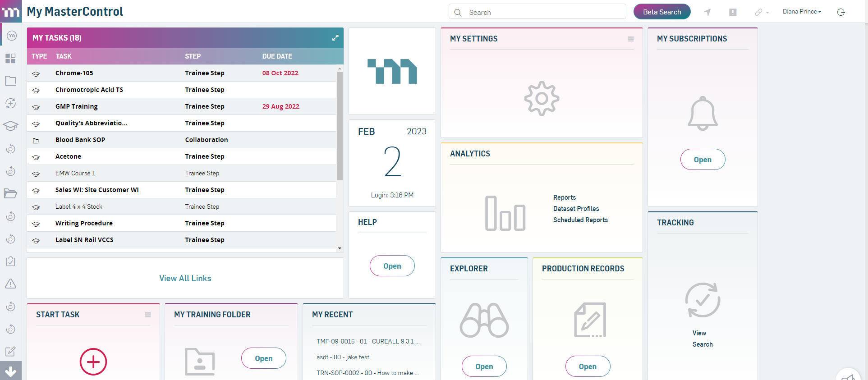The image size is (868, 380).
Task: Open the EMW Course 1 task
Action: (75, 173)
